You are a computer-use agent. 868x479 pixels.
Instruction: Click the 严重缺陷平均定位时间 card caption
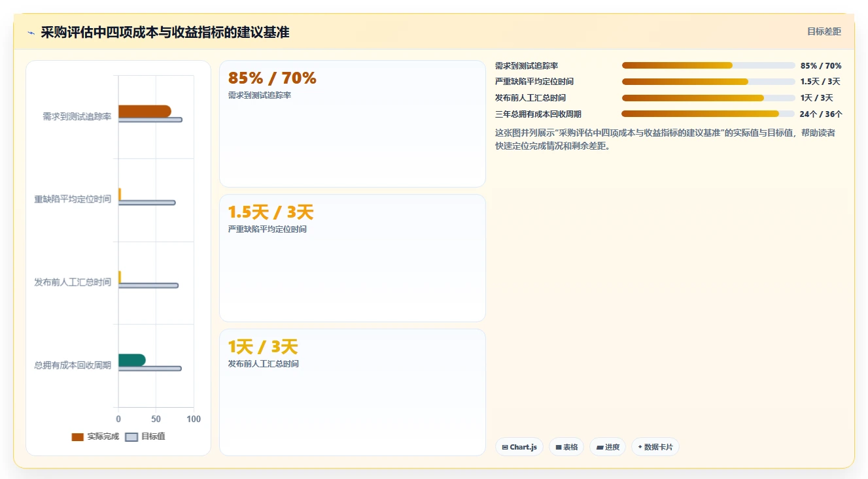268,229
